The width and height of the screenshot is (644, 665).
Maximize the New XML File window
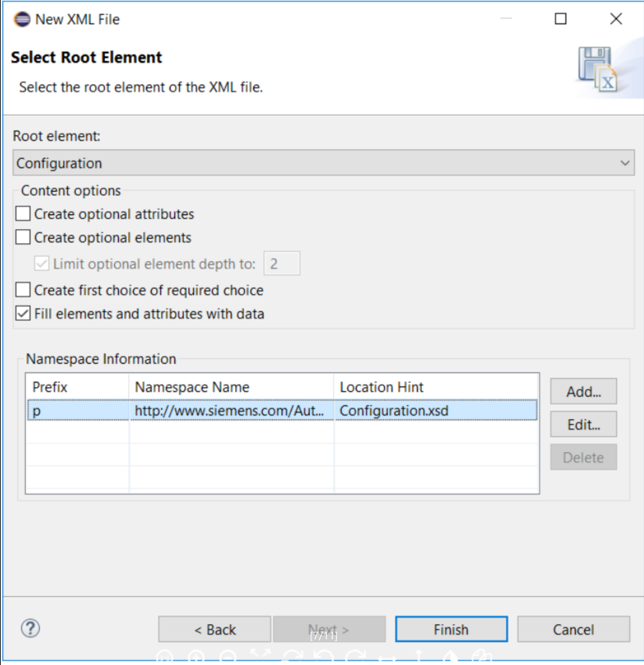pos(560,19)
